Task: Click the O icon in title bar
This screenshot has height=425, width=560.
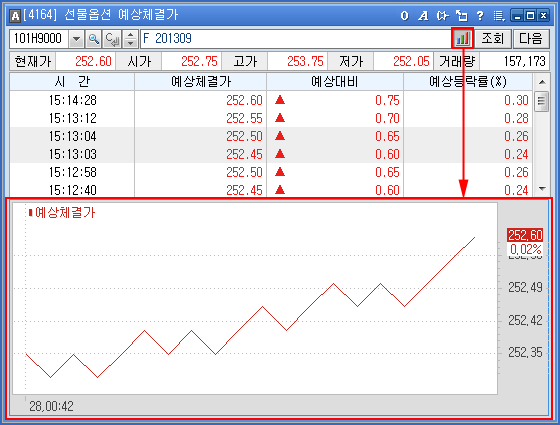Action: [404, 16]
